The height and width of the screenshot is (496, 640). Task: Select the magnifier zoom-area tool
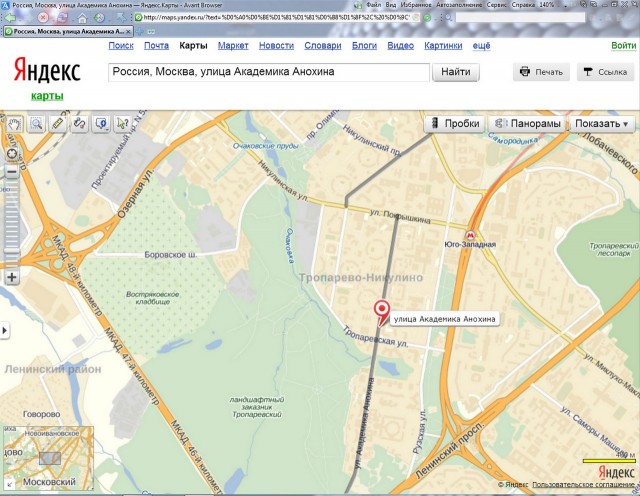pos(36,123)
